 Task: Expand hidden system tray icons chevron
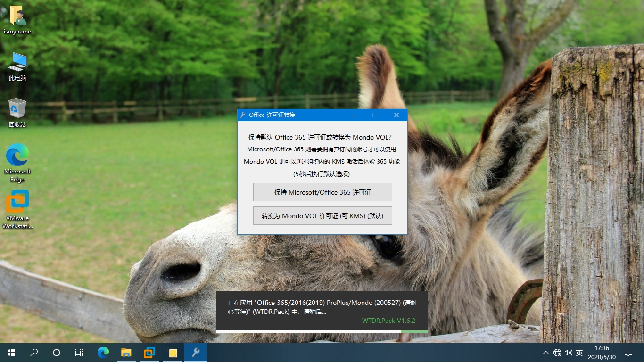546,353
